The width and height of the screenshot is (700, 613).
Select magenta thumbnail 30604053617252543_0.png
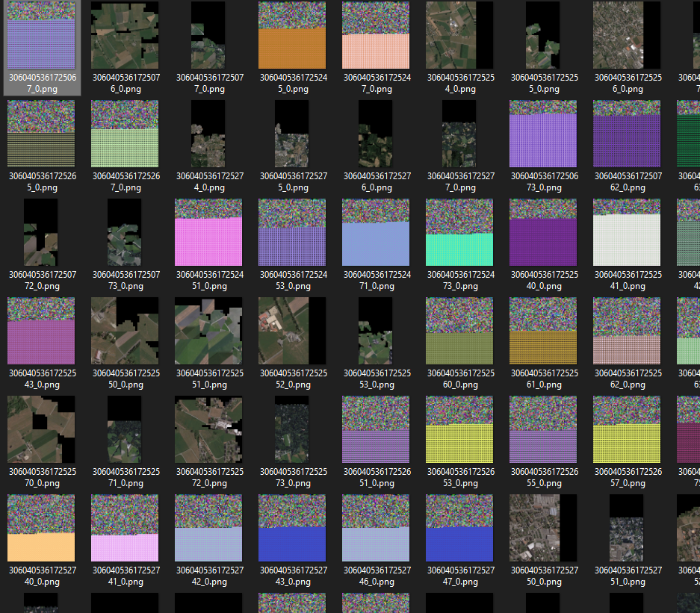(x=41, y=331)
